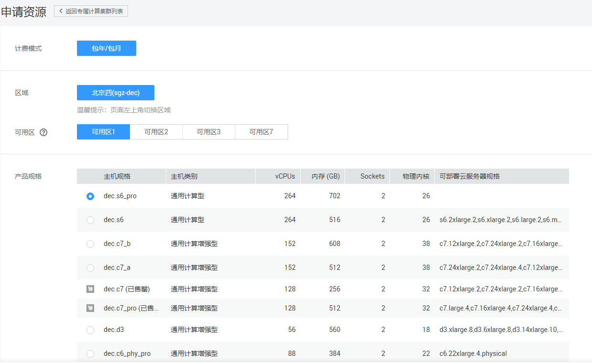
Task: Click the 通用计算型 category in dec.s6_pro row
Action: point(188,196)
